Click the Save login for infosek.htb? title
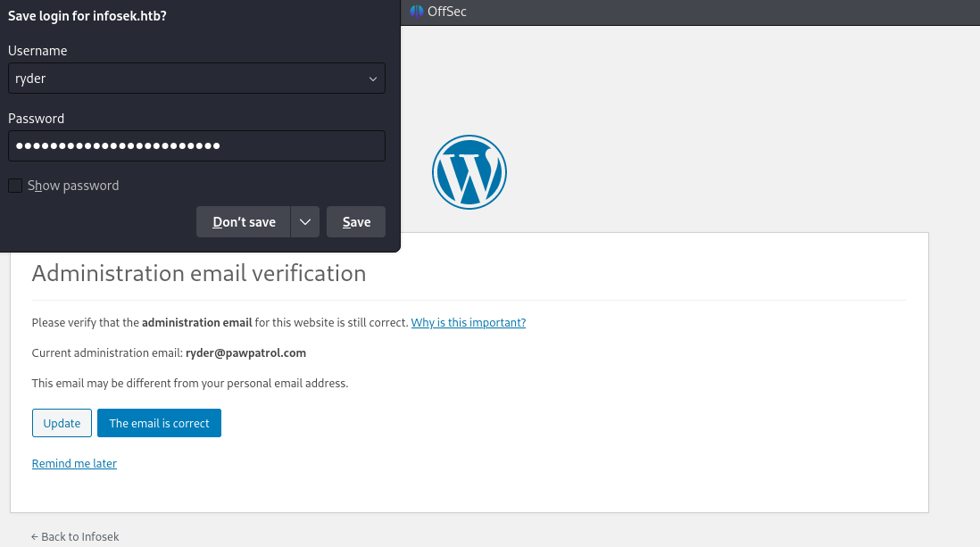The image size is (980, 547). click(x=87, y=16)
